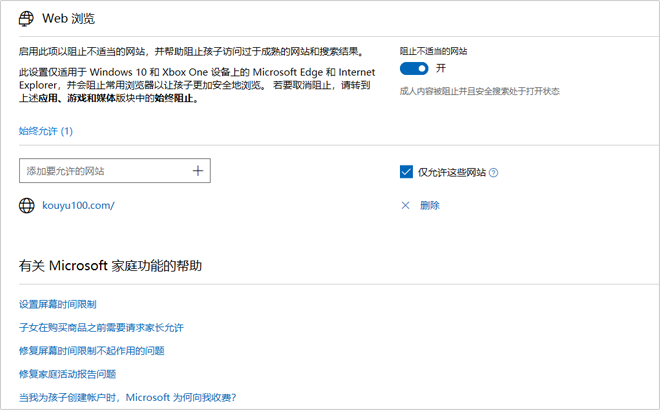Open the kouyu100.com/ link

click(78, 205)
